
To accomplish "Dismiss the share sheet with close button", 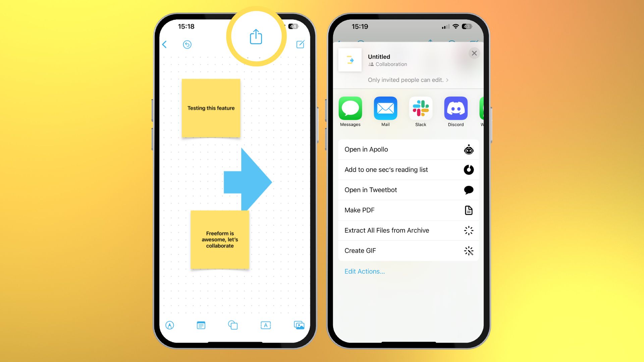I will [474, 53].
